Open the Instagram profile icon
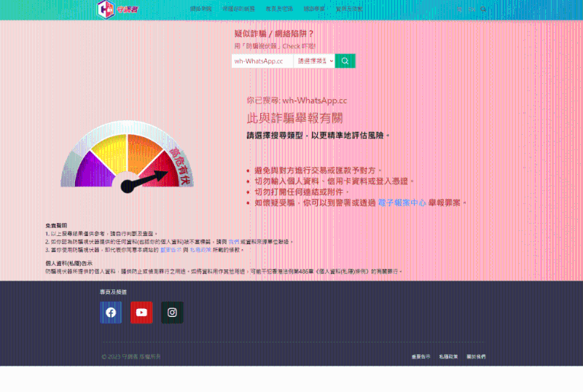This screenshot has height=392, width=583. click(172, 313)
